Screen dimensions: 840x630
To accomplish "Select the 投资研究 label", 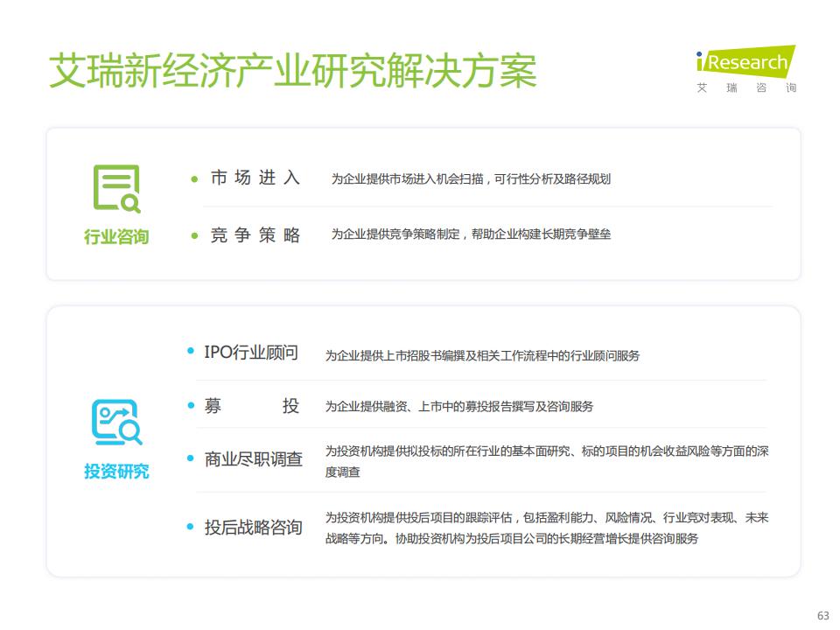I will point(116,472).
